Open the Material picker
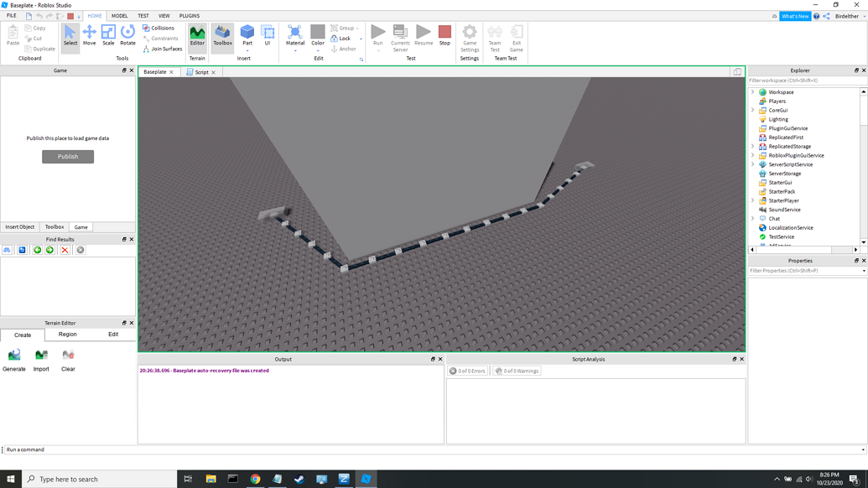 295,34
